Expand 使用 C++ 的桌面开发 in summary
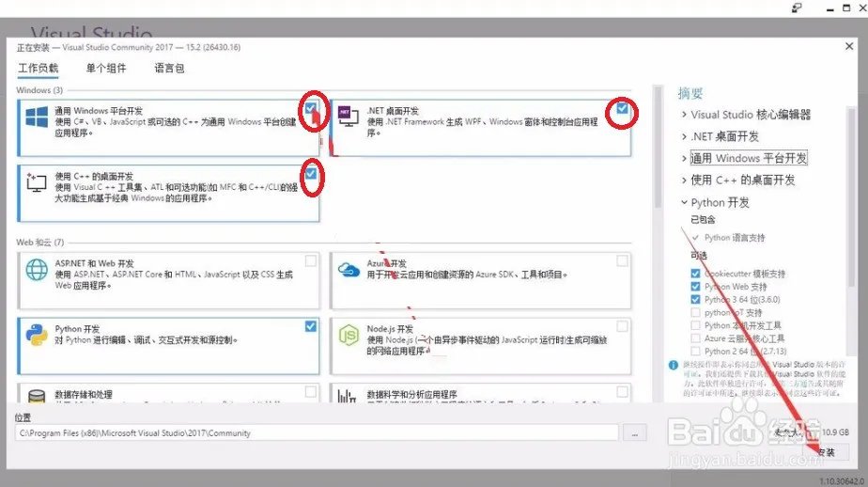Screen dimensions: 868x487 tap(684, 181)
